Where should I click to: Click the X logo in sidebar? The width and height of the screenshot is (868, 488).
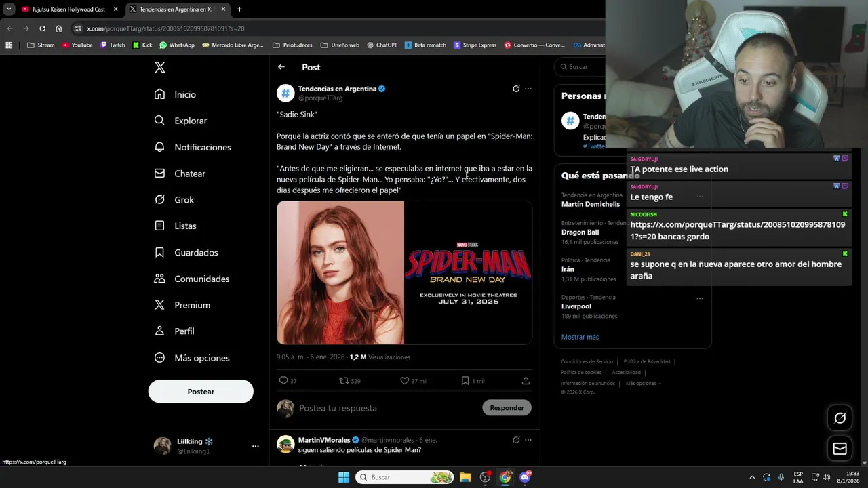pyautogui.click(x=160, y=67)
